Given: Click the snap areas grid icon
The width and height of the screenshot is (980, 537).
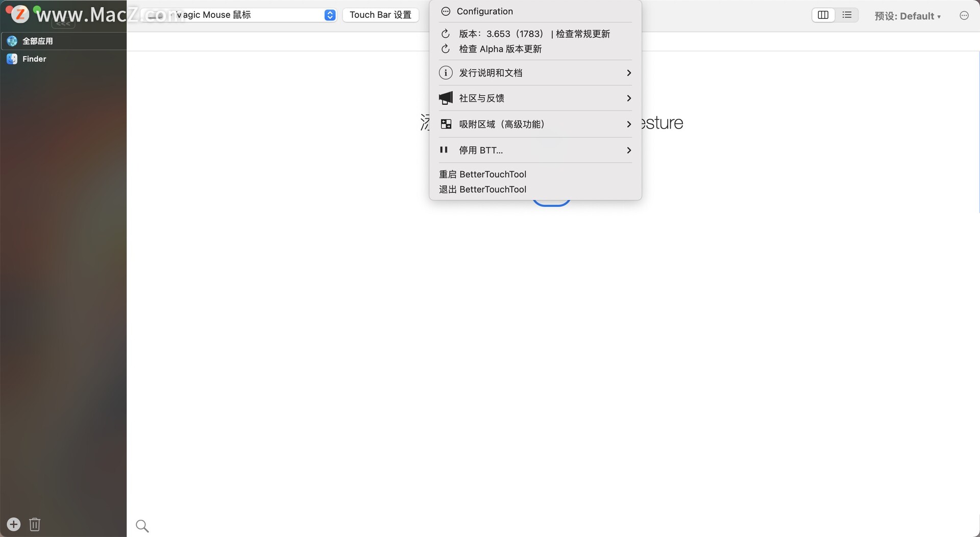Looking at the screenshot, I should [x=446, y=124].
